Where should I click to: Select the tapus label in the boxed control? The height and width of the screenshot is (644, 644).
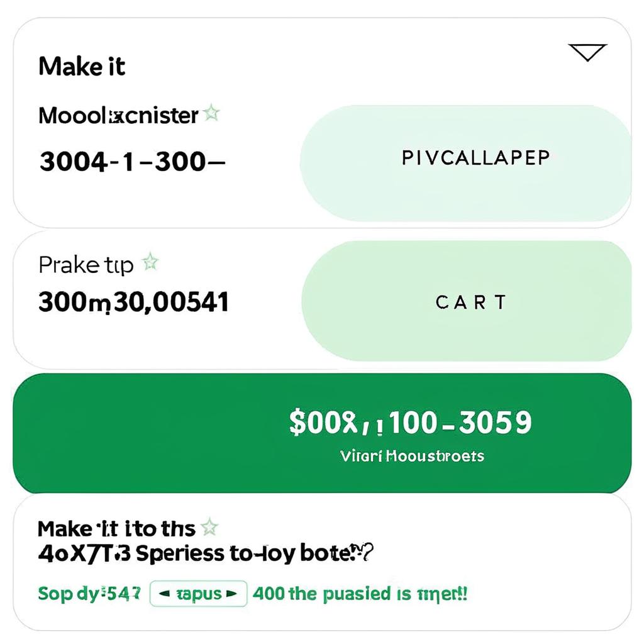pos(199,594)
